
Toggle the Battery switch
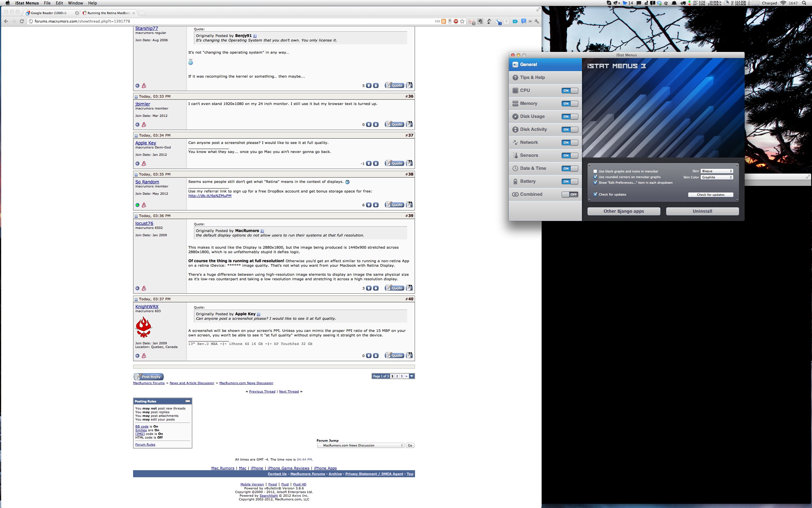570,181
